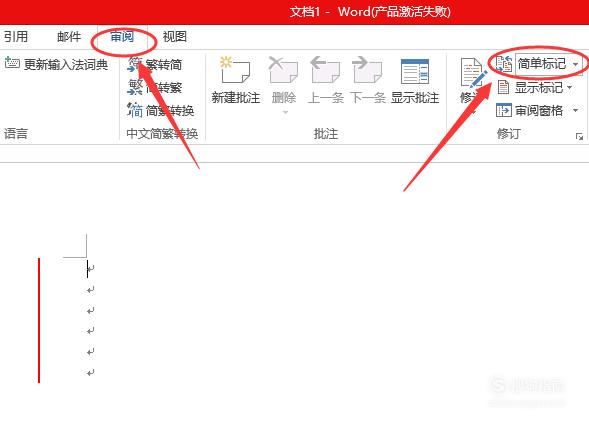Toggle 显示批注 display

point(415,80)
